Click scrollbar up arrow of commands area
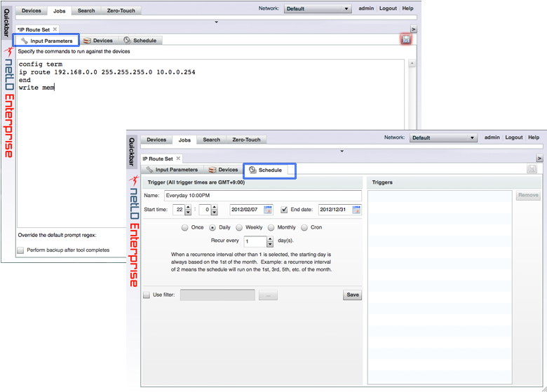 tap(412, 64)
